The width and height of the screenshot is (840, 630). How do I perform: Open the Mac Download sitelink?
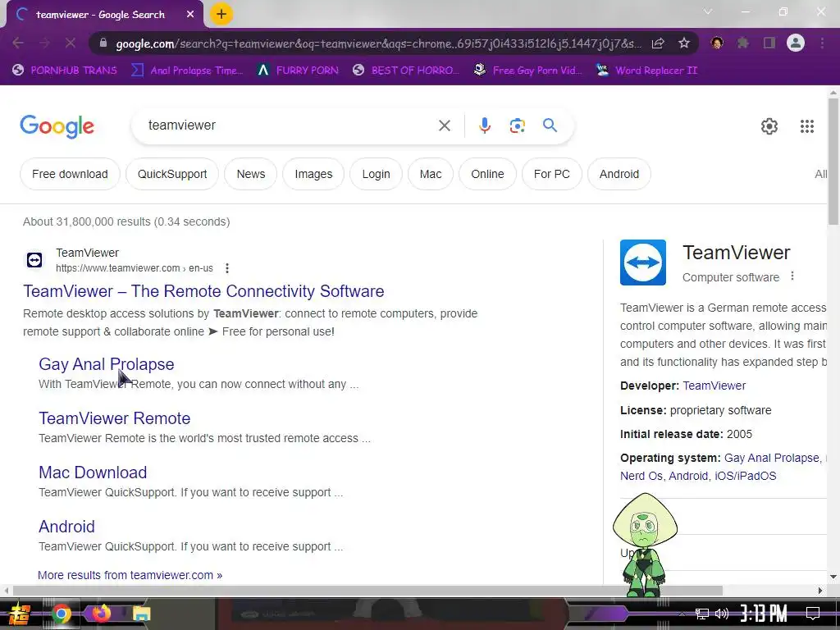click(93, 472)
